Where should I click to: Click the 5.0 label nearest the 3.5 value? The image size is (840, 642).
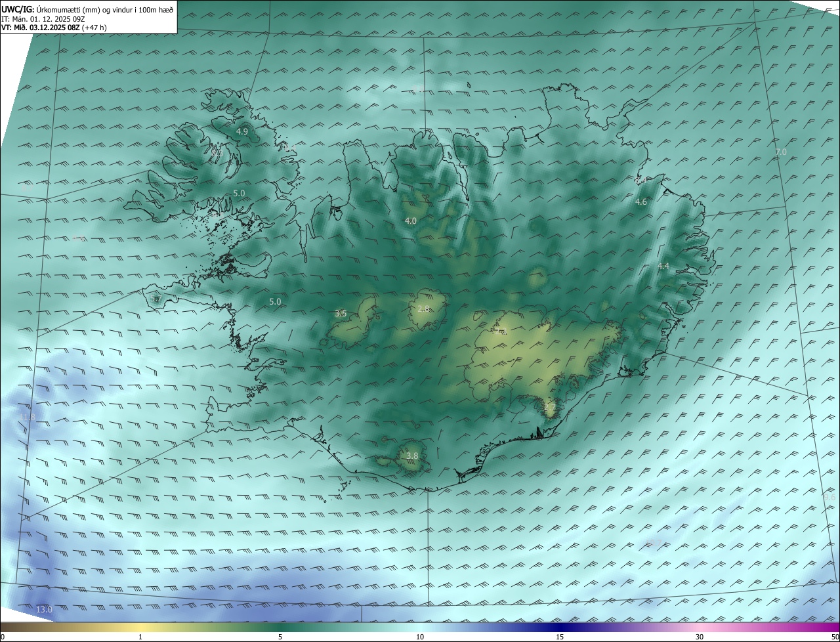click(275, 301)
